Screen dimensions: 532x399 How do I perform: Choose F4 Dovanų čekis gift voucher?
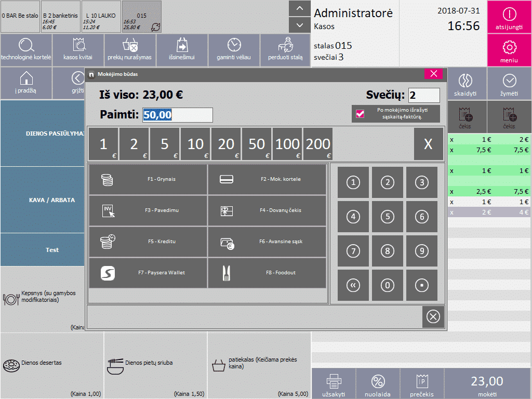click(267, 210)
